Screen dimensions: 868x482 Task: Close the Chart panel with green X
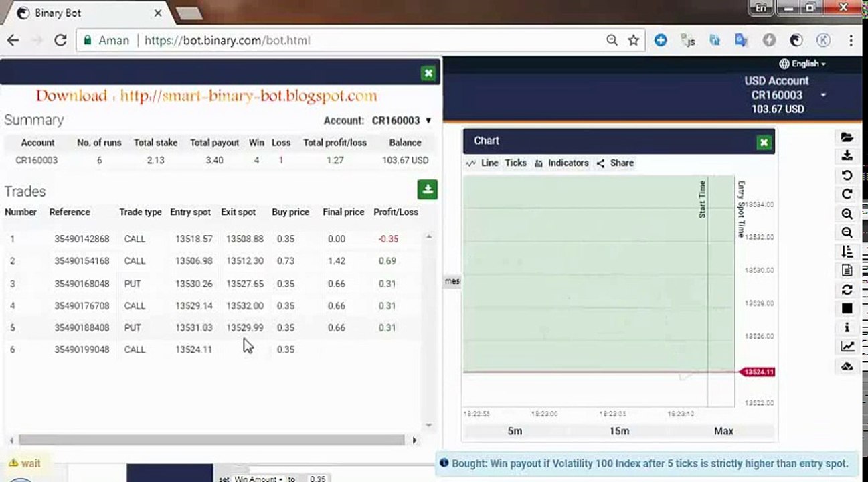click(x=764, y=142)
